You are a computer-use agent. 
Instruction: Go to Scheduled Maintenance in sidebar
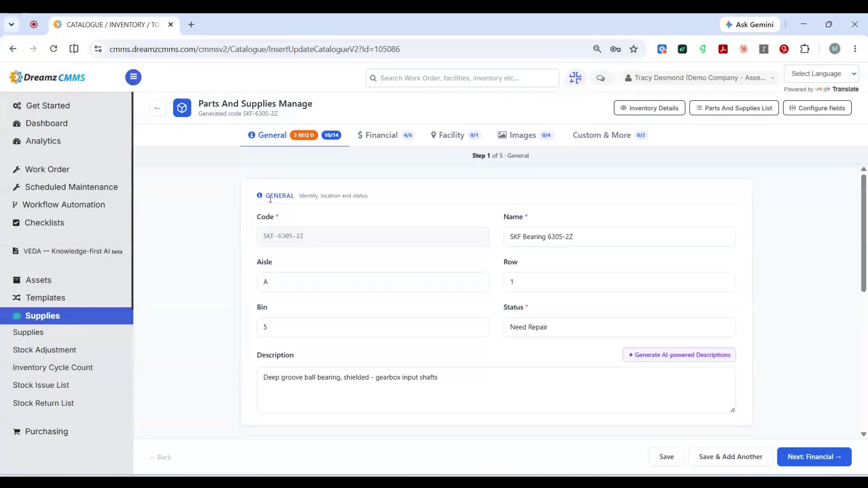(71, 187)
